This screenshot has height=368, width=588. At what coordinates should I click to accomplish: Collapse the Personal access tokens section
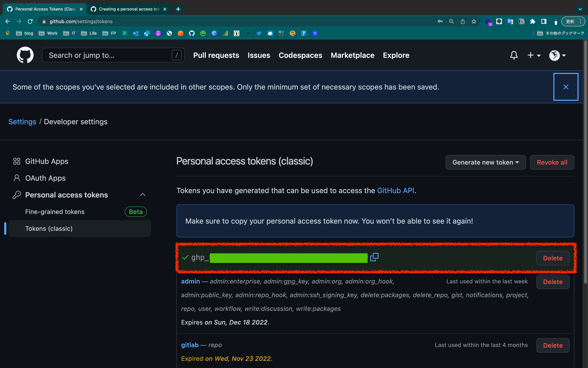click(143, 195)
